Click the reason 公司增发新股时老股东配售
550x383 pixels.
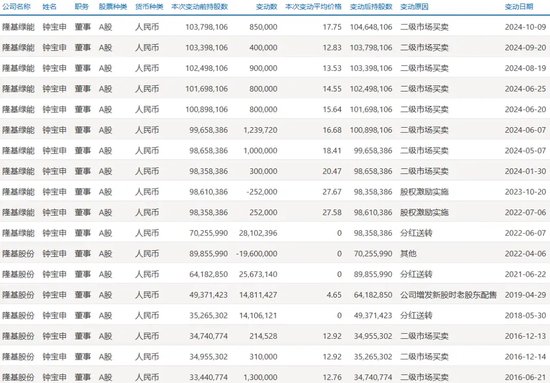pos(449,295)
